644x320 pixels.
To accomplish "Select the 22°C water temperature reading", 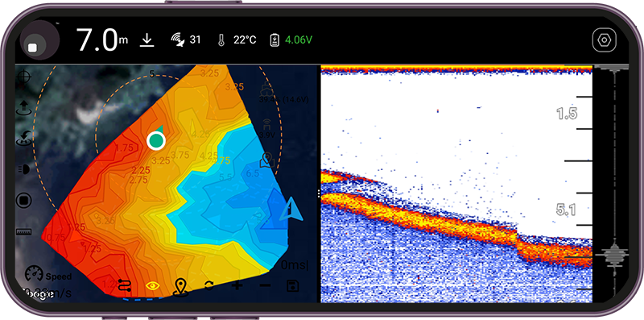I will (245, 39).
